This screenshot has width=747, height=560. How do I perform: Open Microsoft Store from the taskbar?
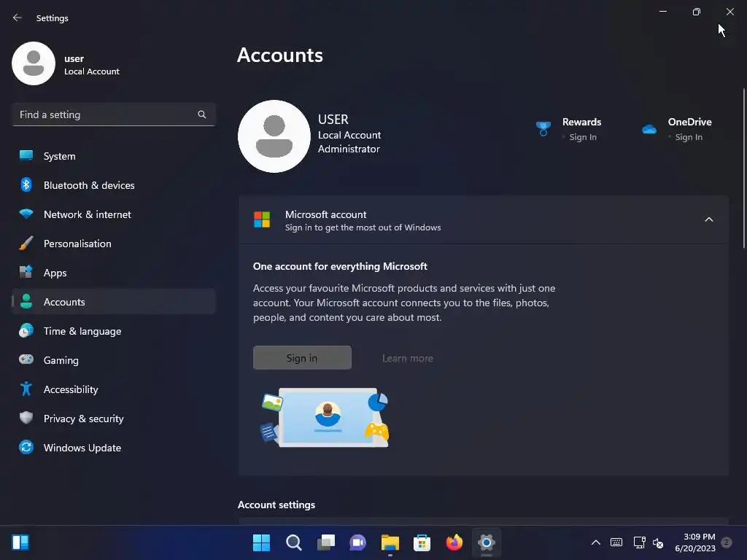(422, 542)
